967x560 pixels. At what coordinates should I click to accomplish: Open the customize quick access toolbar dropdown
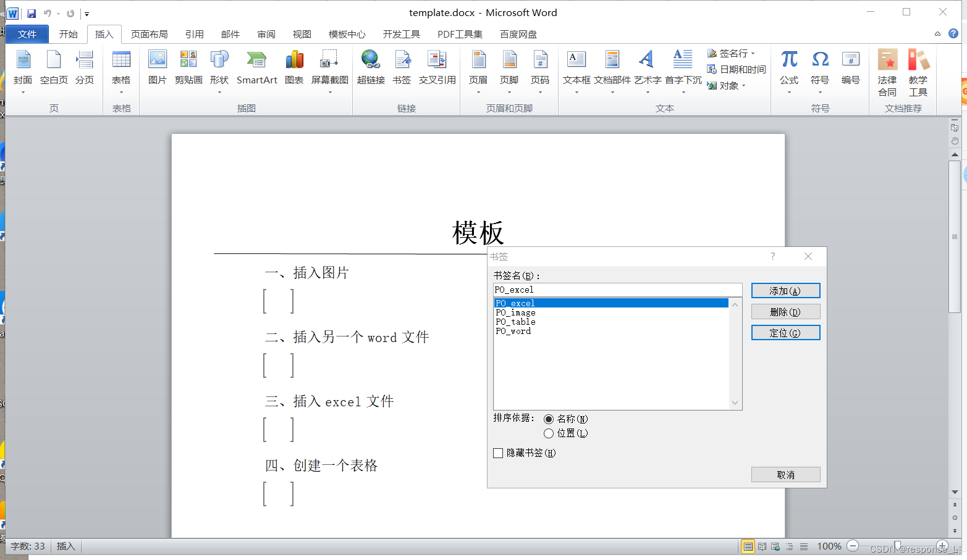(x=87, y=14)
